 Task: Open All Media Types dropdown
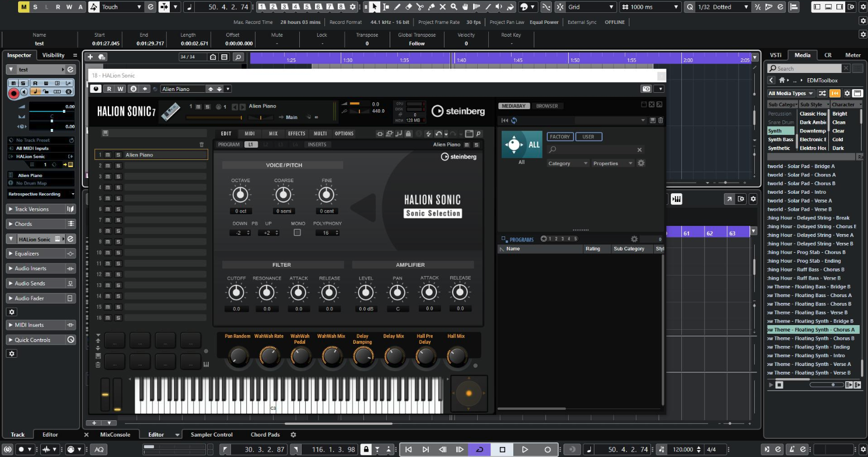coord(790,93)
